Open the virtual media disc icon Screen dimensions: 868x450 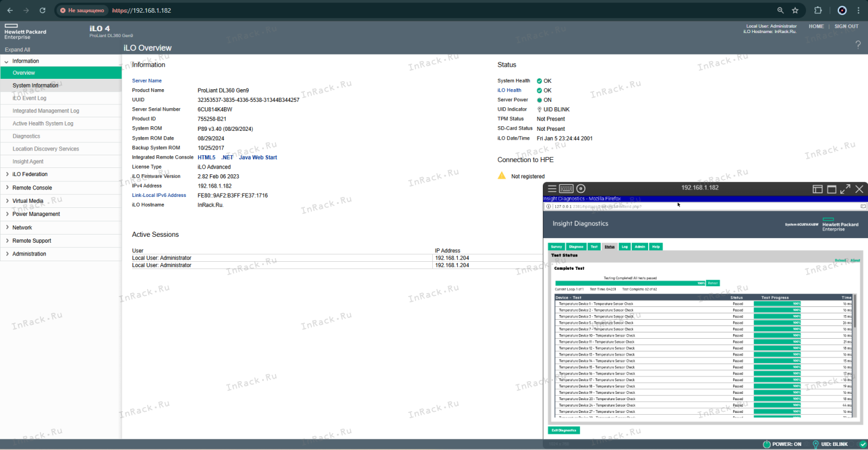581,189
